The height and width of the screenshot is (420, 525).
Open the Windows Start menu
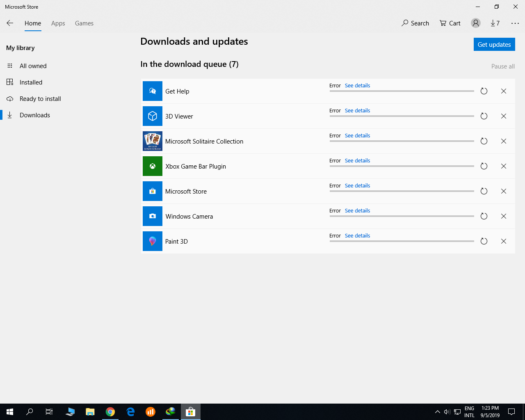10,412
